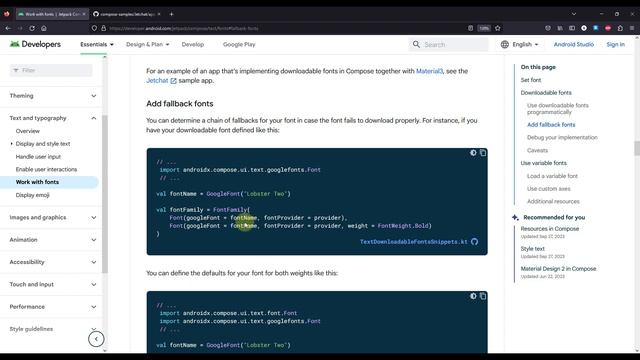
Task: Open the Firefox application menu
Action: (x=632, y=28)
